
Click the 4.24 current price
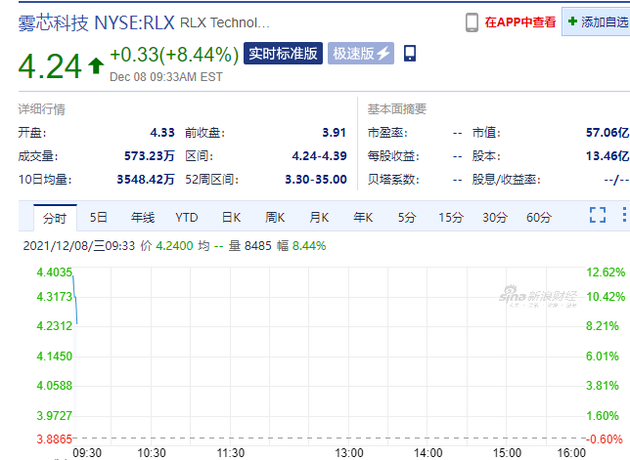(x=50, y=66)
